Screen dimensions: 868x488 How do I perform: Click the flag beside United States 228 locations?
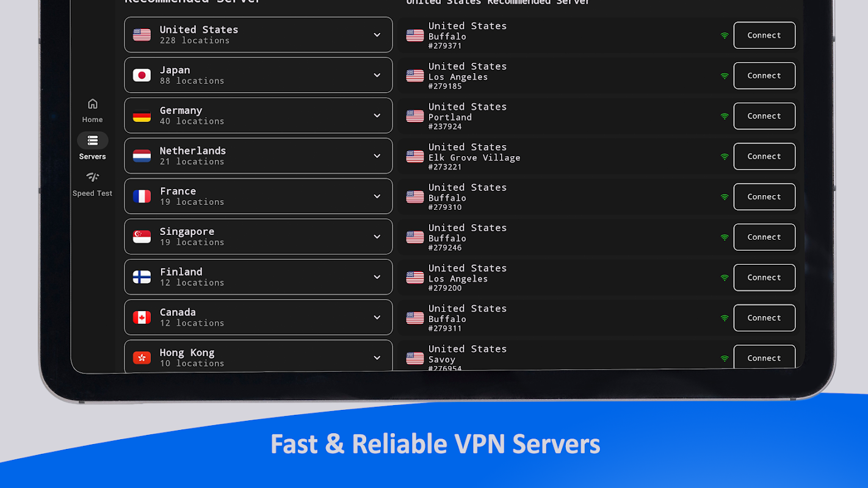[142, 35]
